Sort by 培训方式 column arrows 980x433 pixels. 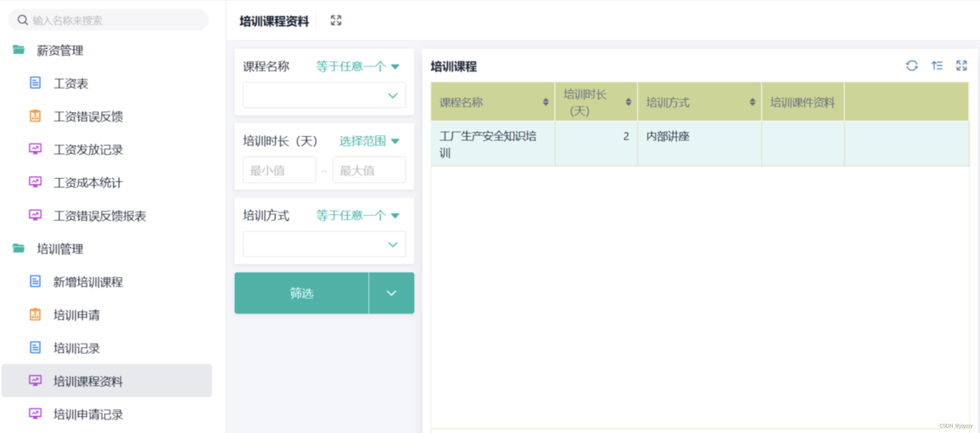click(752, 102)
